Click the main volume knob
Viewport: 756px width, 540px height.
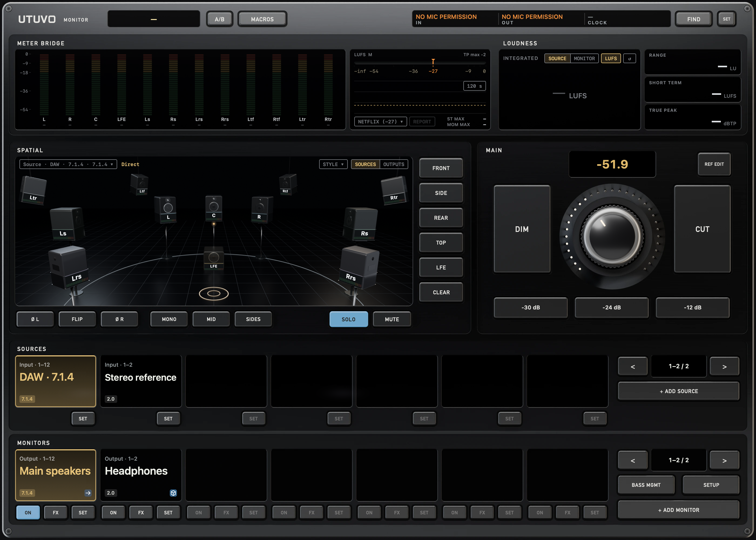[x=612, y=237]
